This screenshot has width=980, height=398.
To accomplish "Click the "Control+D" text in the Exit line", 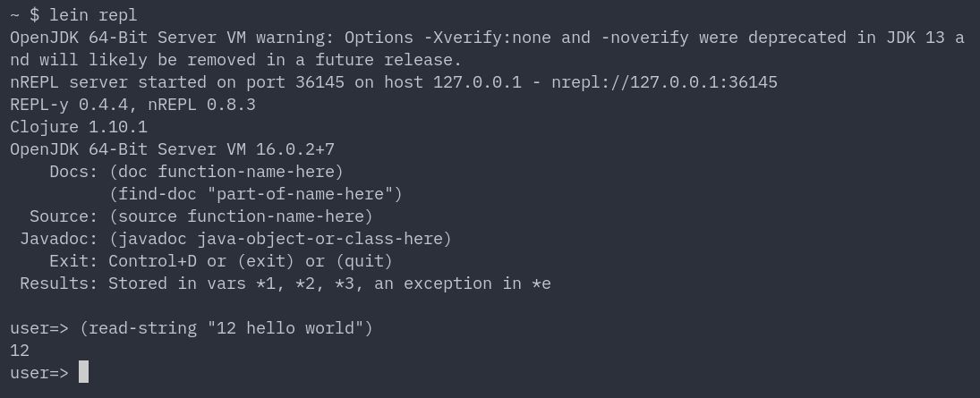I will [152, 261].
